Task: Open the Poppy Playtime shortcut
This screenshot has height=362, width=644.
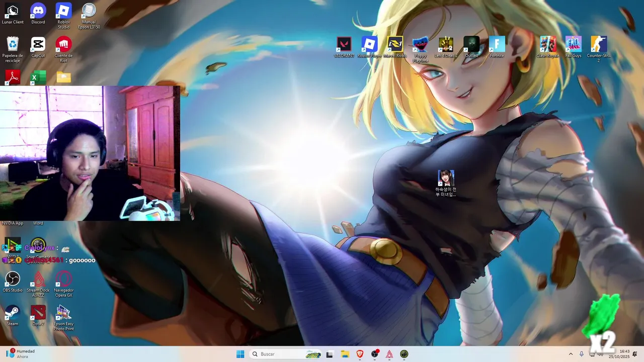Action: [421, 49]
